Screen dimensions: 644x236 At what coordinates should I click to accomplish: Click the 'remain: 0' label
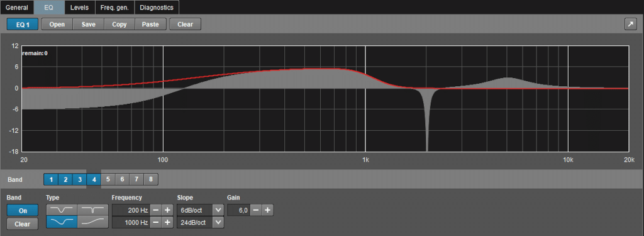[x=35, y=53]
